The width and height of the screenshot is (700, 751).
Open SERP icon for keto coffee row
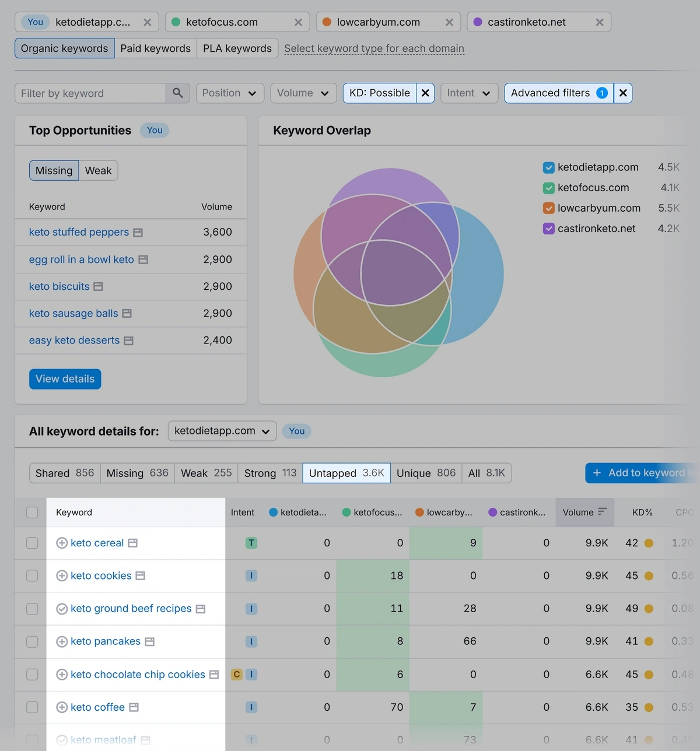click(x=134, y=707)
